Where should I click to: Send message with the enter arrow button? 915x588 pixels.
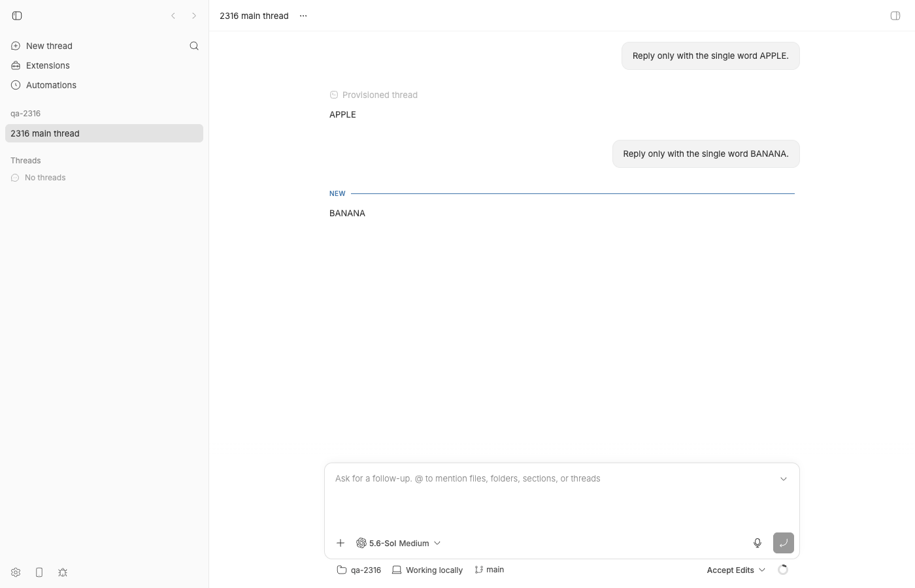[784, 543]
